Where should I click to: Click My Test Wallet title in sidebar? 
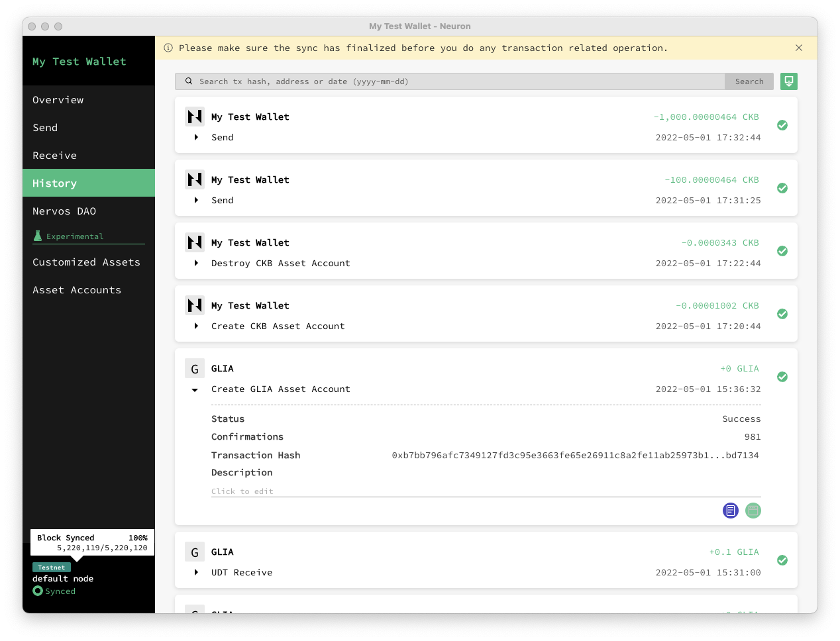(79, 62)
